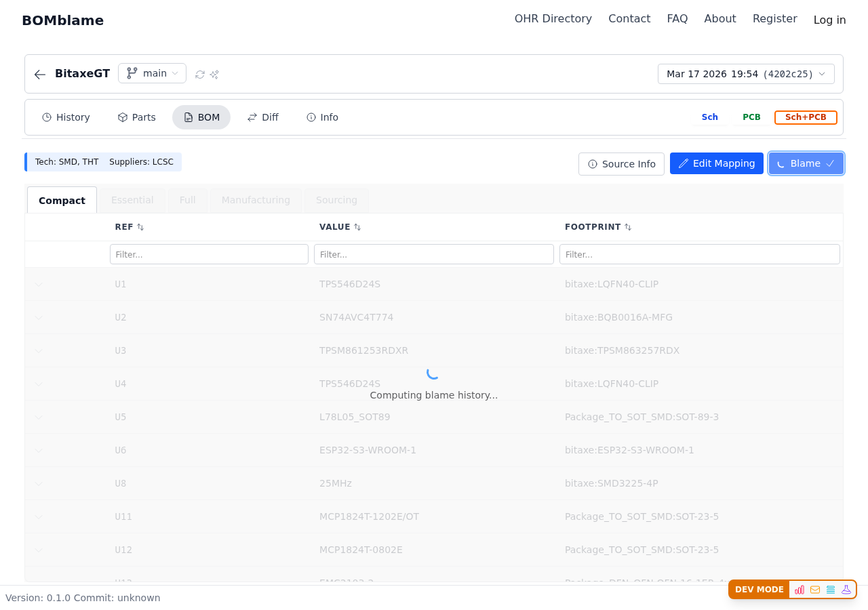Image resolution: width=868 pixels, height=610 pixels.
Task: Click the back arrow beside BitaxeGT
Action: click(40, 74)
